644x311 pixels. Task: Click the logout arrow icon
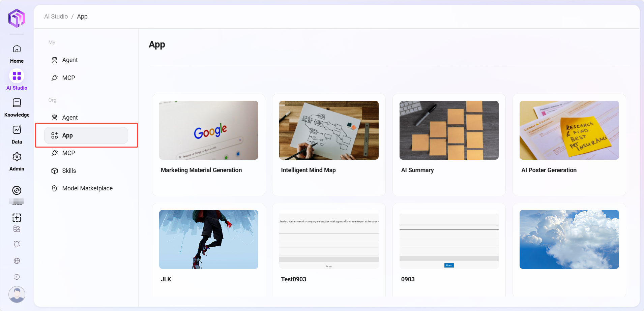click(x=17, y=277)
